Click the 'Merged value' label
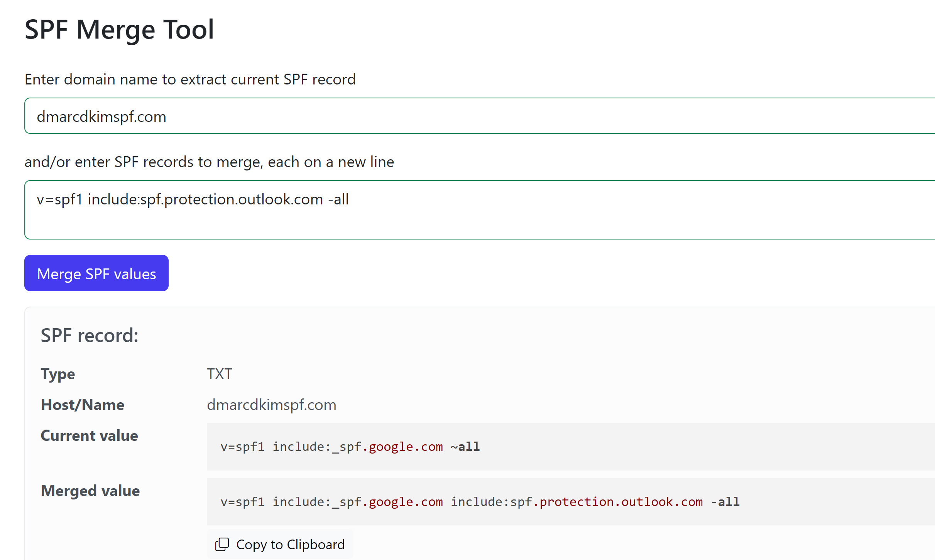 [x=90, y=491]
